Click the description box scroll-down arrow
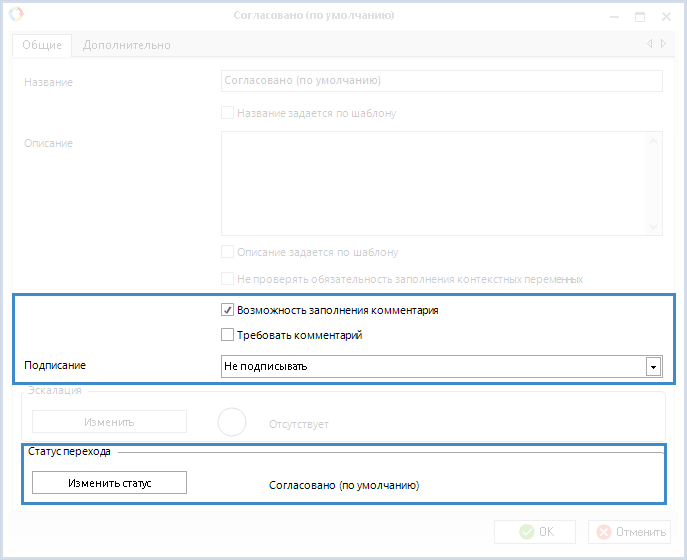The image size is (687, 560). [655, 226]
